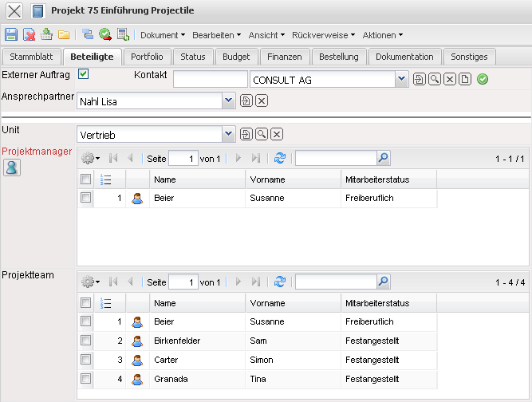Open the Unit Vertrieb dropdown

coord(228,134)
